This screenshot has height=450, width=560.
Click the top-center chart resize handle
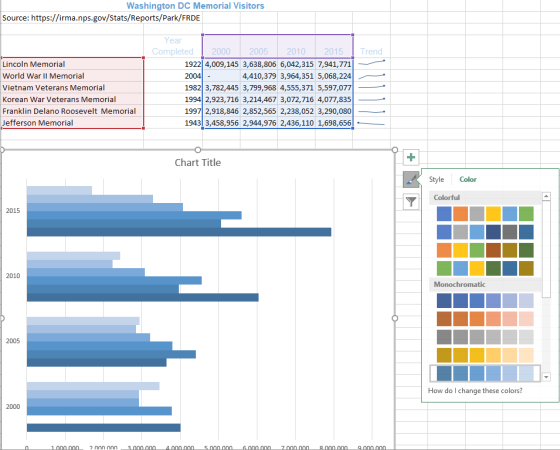[198, 150]
